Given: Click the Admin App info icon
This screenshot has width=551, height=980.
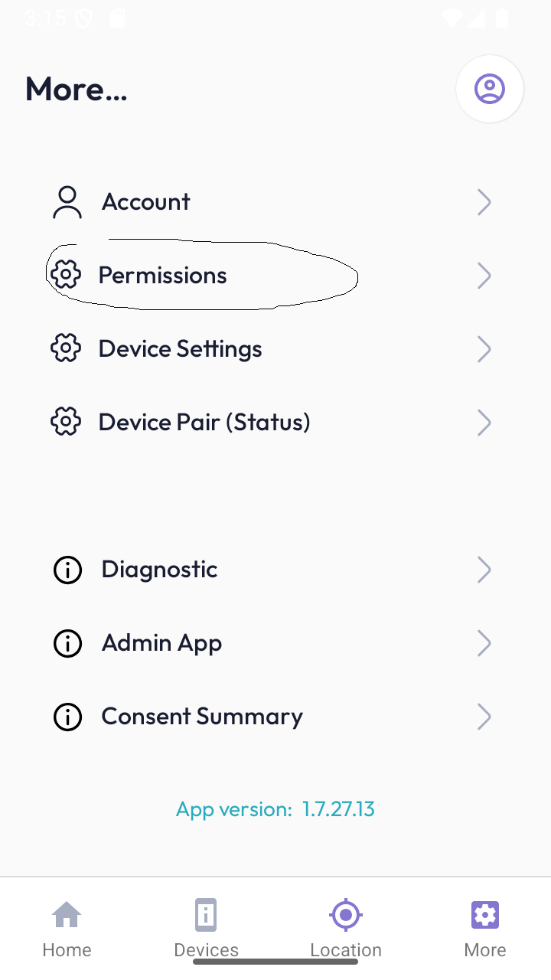Looking at the screenshot, I should point(67,643).
